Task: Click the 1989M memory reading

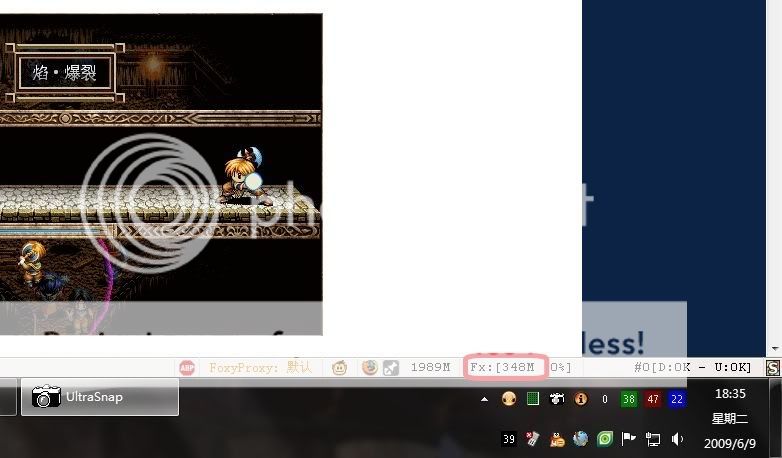Action: tap(430, 368)
